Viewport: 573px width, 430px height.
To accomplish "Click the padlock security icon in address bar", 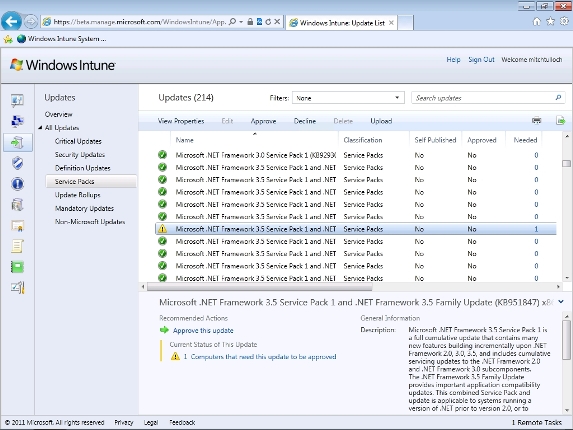I will pos(250,22).
